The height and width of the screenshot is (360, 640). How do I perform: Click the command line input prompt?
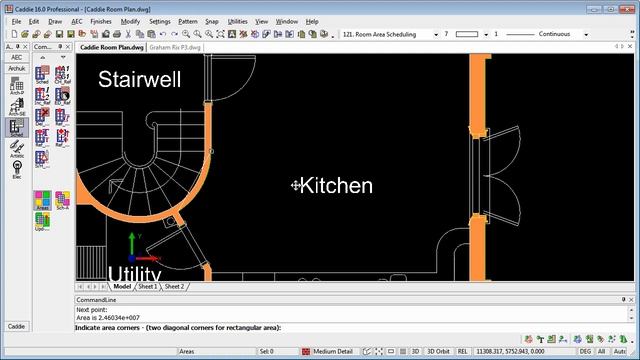click(178, 328)
